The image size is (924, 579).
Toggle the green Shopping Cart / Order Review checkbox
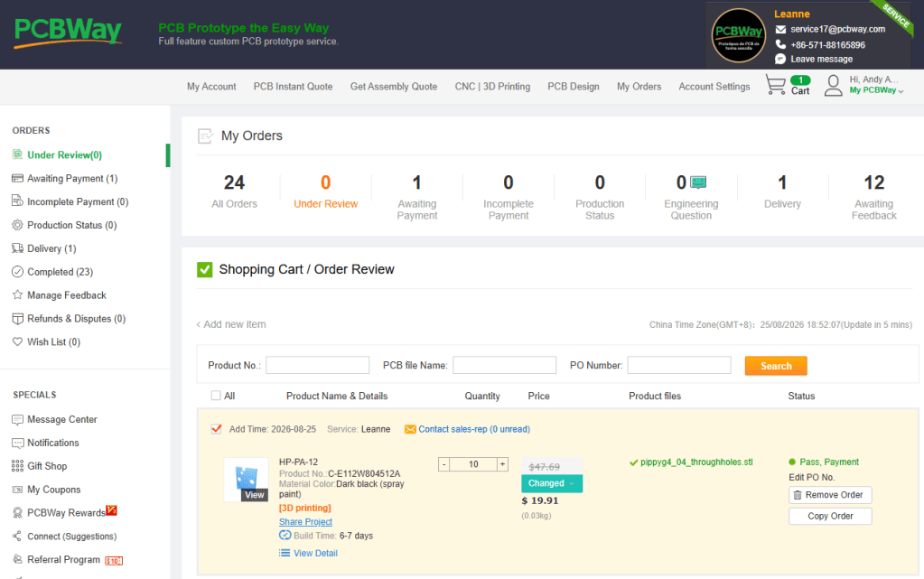[204, 269]
